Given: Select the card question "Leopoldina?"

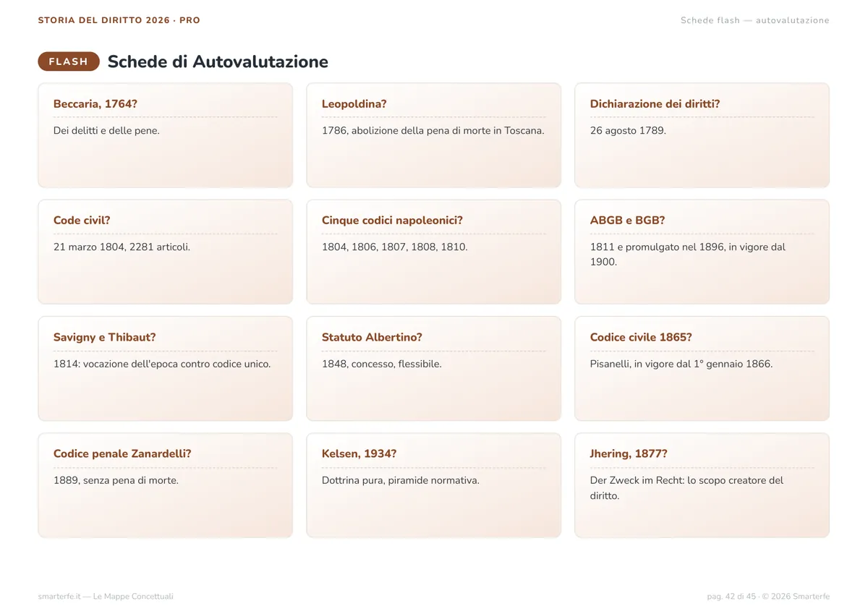Looking at the screenshot, I should pos(354,104).
